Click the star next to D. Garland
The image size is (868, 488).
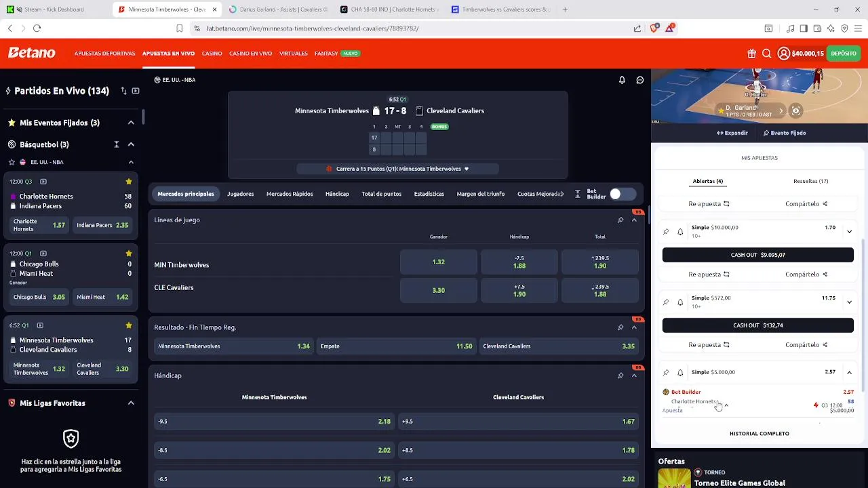pyautogui.click(x=721, y=110)
